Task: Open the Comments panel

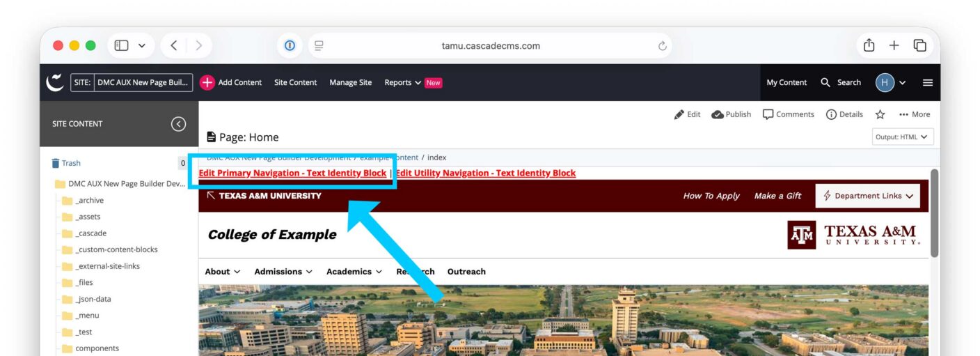Action: 789,114
